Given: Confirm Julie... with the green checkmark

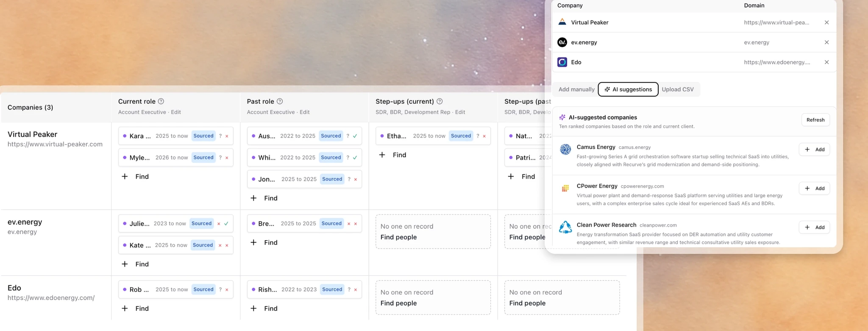Looking at the screenshot, I should [x=226, y=224].
